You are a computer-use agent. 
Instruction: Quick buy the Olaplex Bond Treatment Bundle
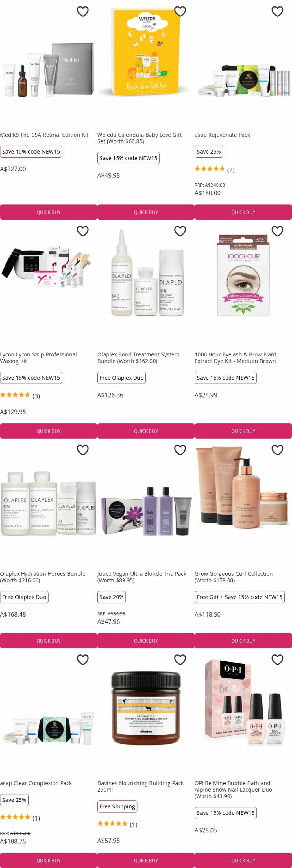[146, 431]
